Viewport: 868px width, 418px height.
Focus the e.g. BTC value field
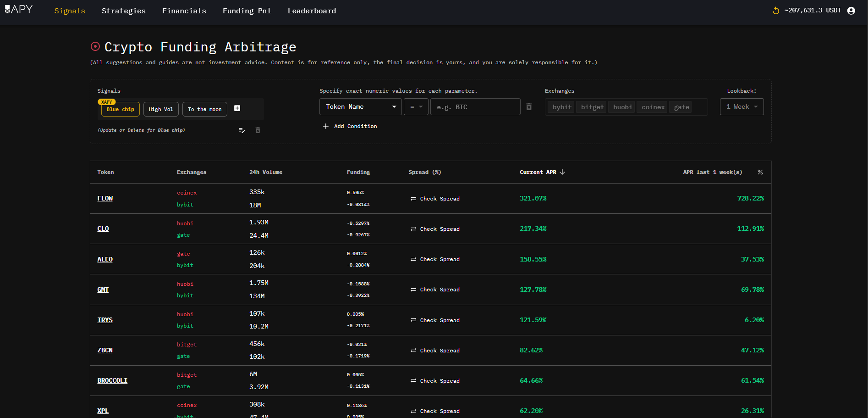[475, 107]
